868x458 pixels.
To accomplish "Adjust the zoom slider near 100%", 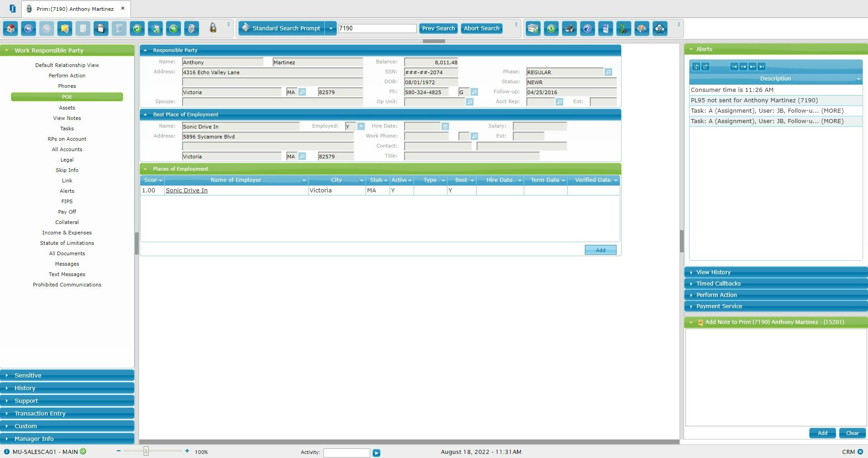I will pos(145,451).
